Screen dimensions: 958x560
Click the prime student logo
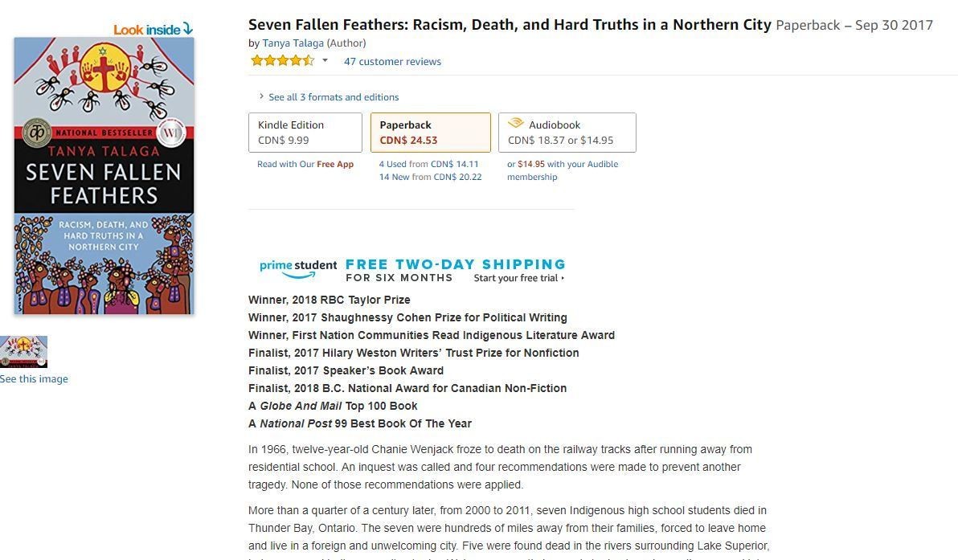[298, 268]
